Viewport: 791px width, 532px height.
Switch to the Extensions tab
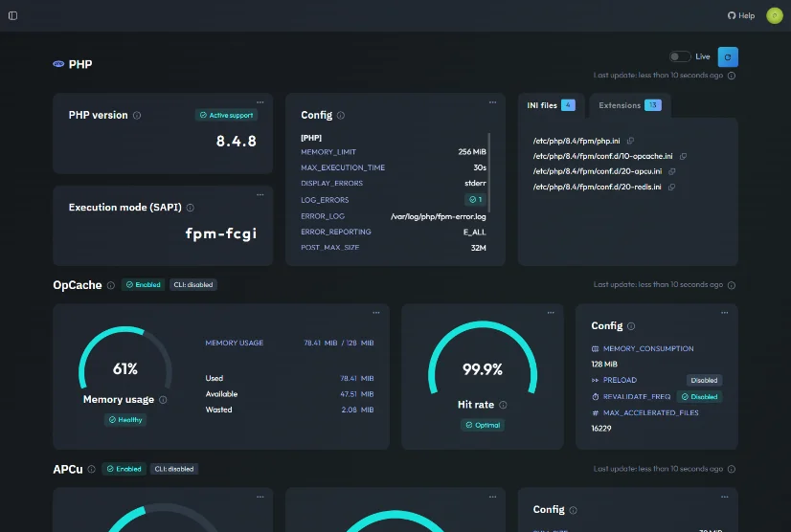630,105
